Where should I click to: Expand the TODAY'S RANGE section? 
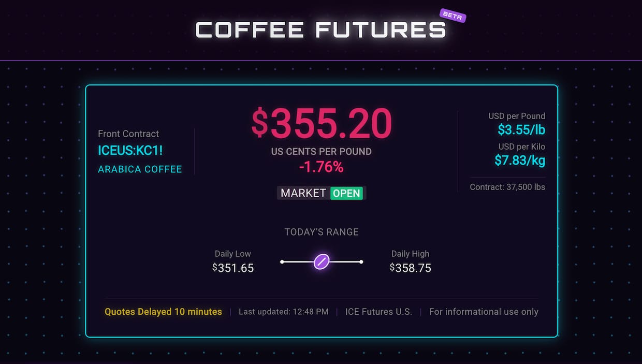click(x=322, y=232)
